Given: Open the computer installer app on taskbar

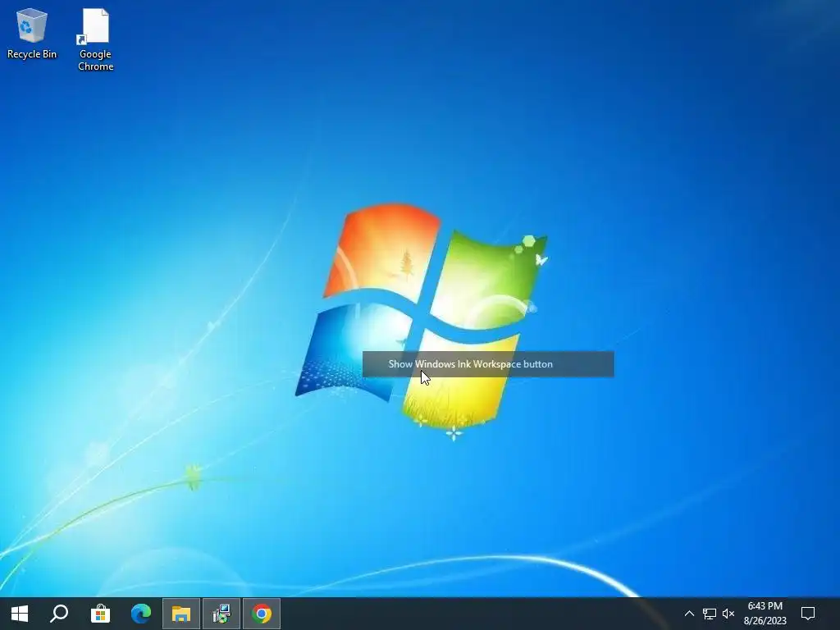Looking at the screenshot, I should point(221,614).
